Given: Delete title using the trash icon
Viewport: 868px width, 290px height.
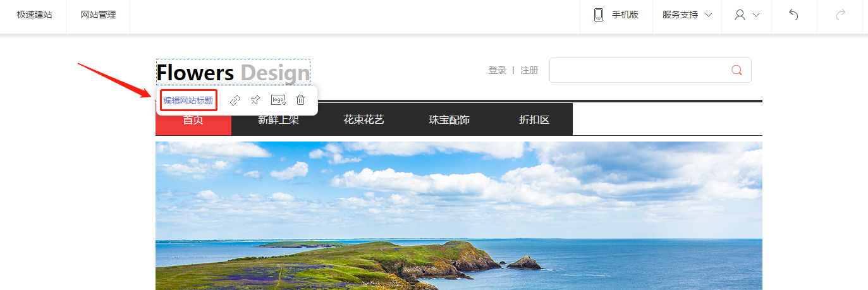Looking at the screenshot, I should click(x=301, y=100).
